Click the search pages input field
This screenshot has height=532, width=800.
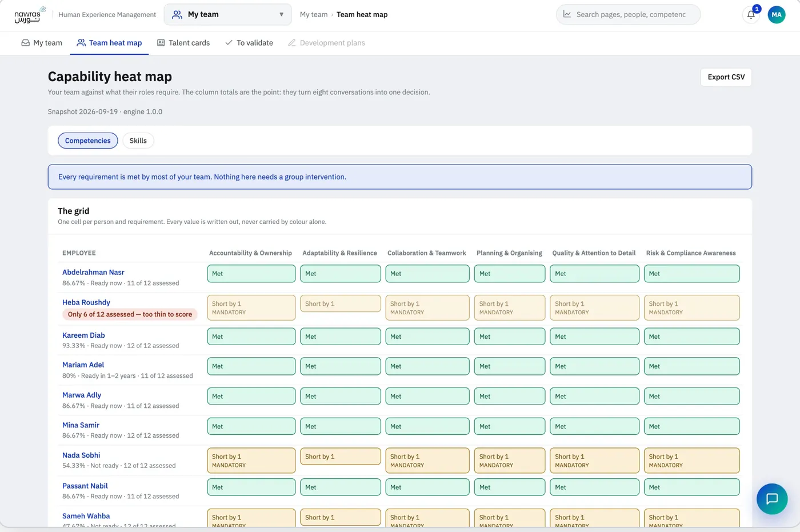629,14
